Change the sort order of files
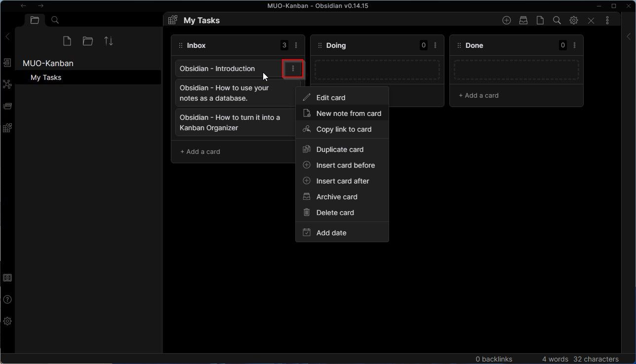The image size is (636, 364). pos(109,41)
